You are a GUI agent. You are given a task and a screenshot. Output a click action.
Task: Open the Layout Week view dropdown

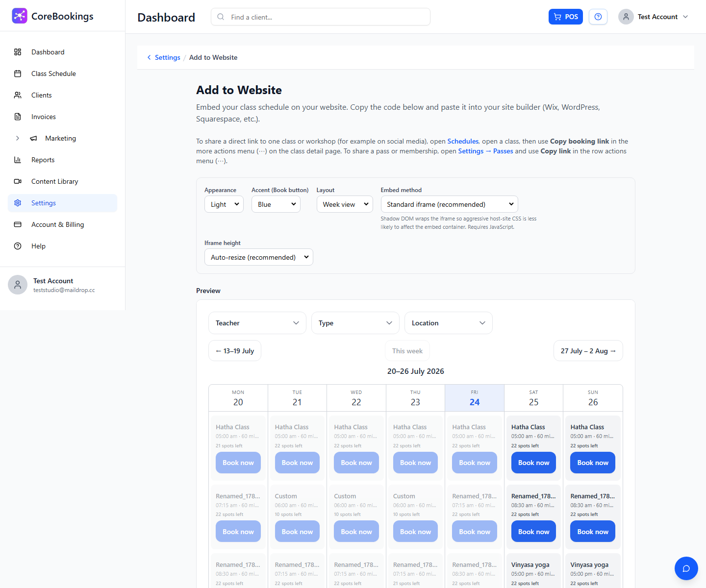[x=345, y=204]
